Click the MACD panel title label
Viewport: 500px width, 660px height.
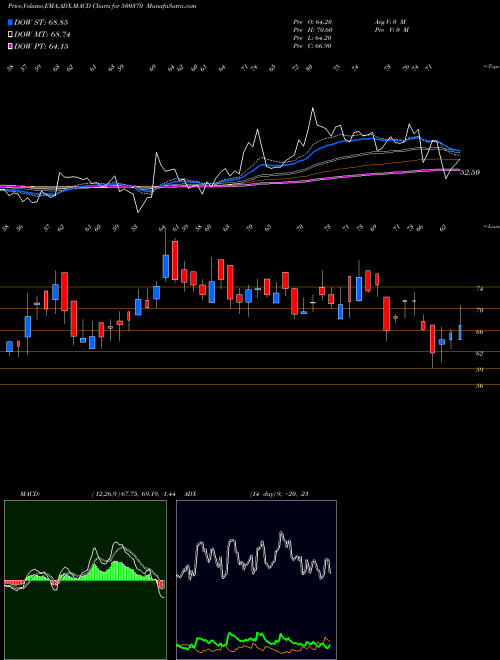29,494
